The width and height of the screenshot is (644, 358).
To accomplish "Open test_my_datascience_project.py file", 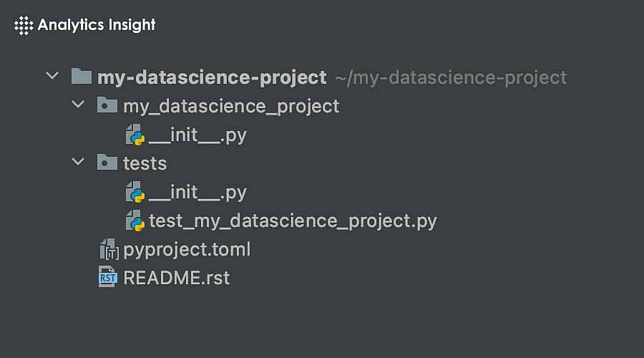I will 293,221.
